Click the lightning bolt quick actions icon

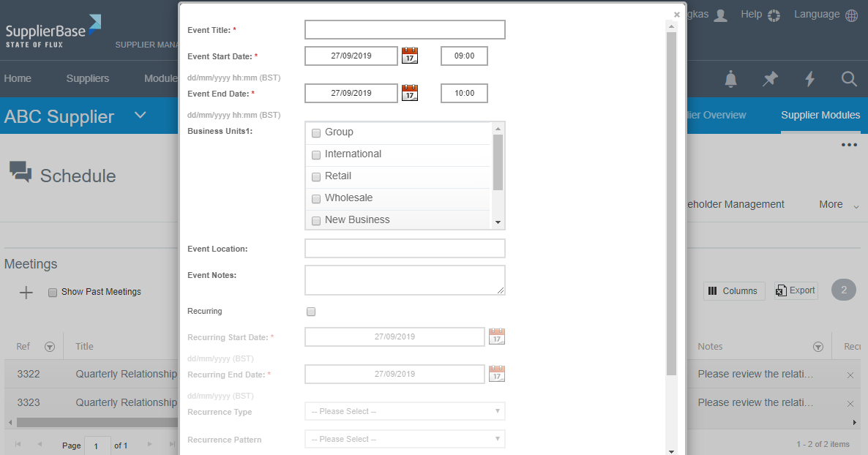(x=809, y=79)
